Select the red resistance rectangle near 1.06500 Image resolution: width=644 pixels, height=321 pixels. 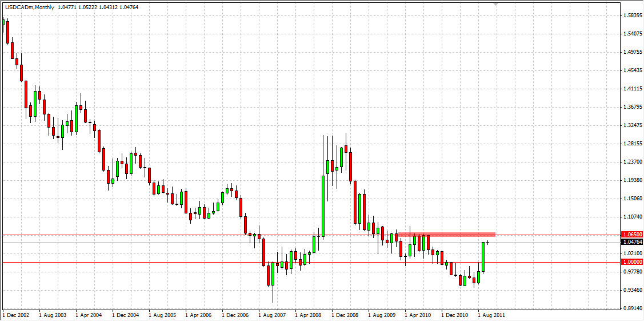tap(447, 235)
